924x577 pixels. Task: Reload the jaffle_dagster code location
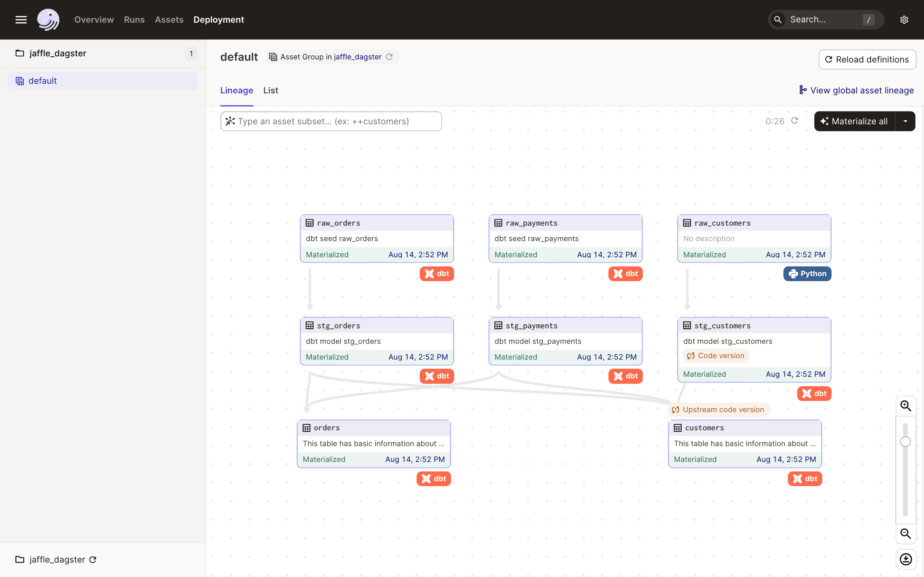(x=93, y=559)
